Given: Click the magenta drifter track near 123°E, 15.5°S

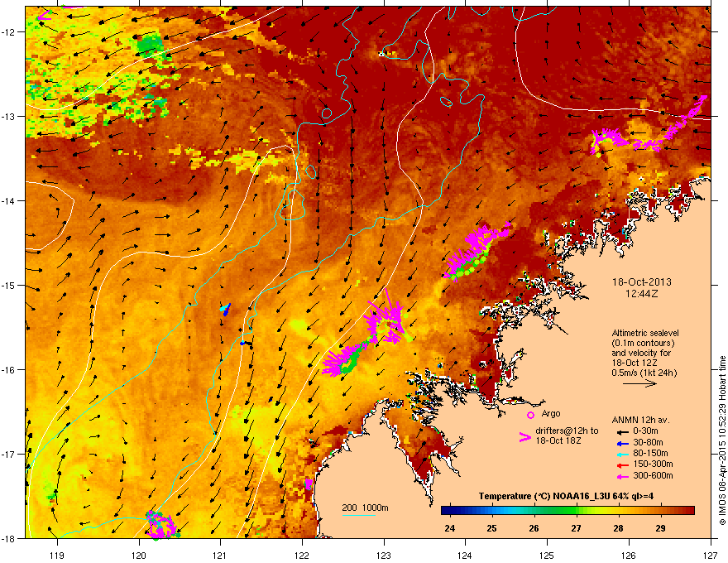Looking at the screenshot, I should pyautogui.click(x=385, y=319).
